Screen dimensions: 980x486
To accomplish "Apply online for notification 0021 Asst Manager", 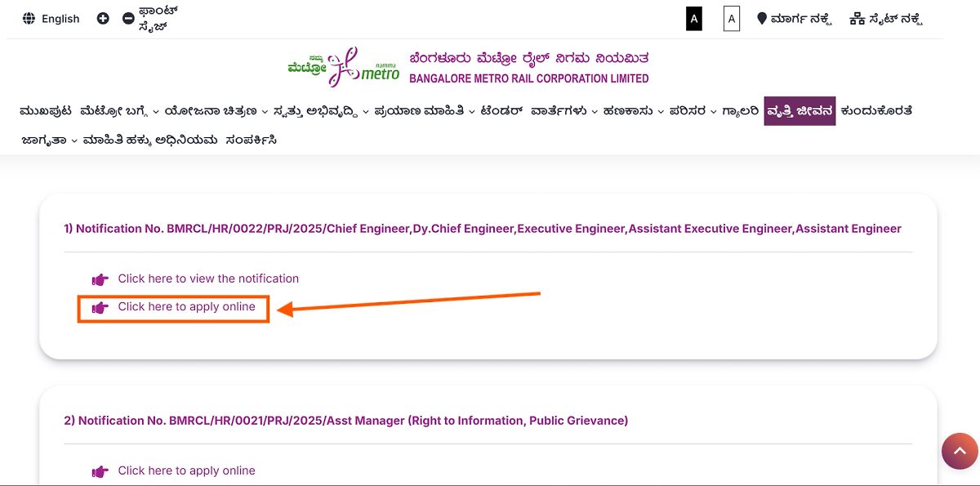I will [186, 470].
